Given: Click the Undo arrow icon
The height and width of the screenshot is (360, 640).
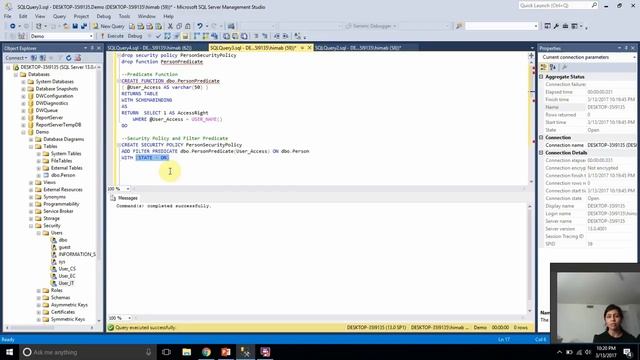Looking at the screenshot, I should [x=200, y=26].
